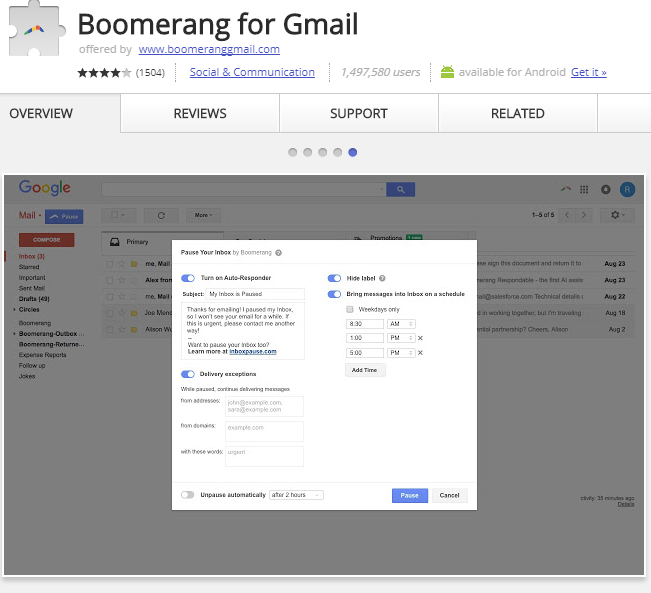Click the help icon beside Hide label
Screen dimensions: 651x593
tap(382, 278)
